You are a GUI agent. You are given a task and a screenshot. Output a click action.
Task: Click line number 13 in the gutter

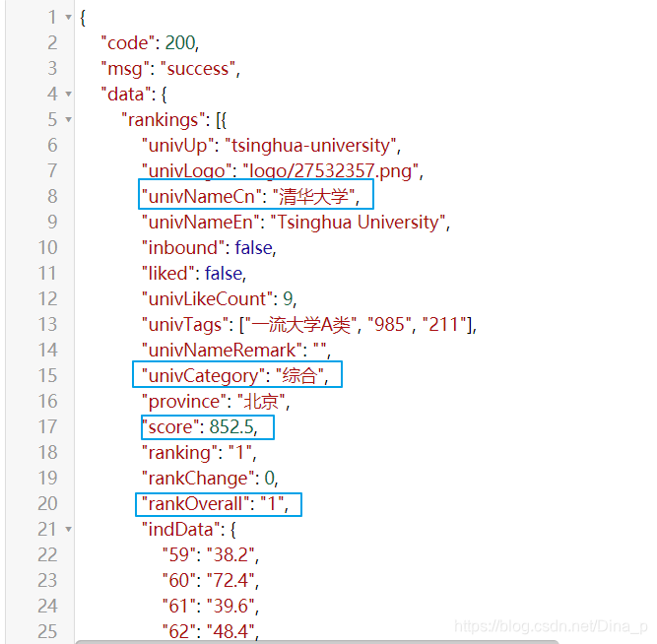47,324
